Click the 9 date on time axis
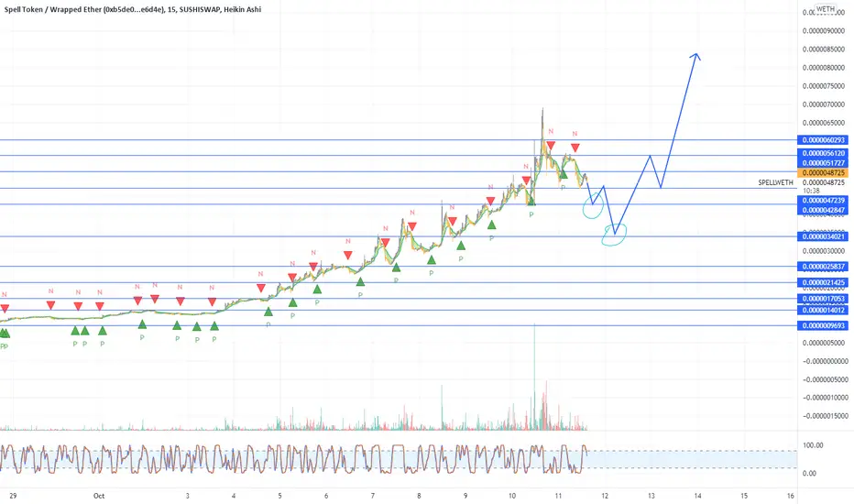Screen dimensions: 854x504 [x=465, y=496]
